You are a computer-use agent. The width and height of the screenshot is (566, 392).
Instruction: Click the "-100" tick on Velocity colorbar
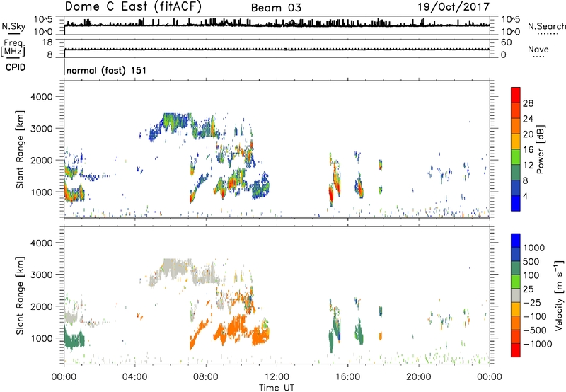(x=534, y=316)
